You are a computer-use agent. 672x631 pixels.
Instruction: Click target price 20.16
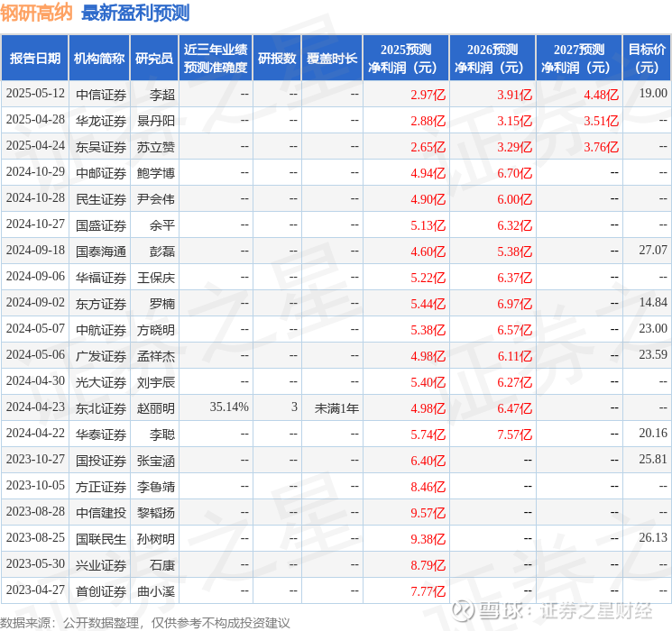[653, 433]
